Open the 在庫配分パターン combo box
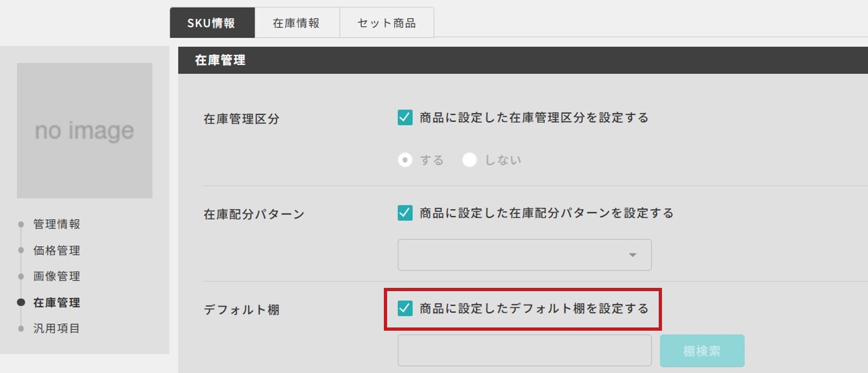 coord(524,255)
